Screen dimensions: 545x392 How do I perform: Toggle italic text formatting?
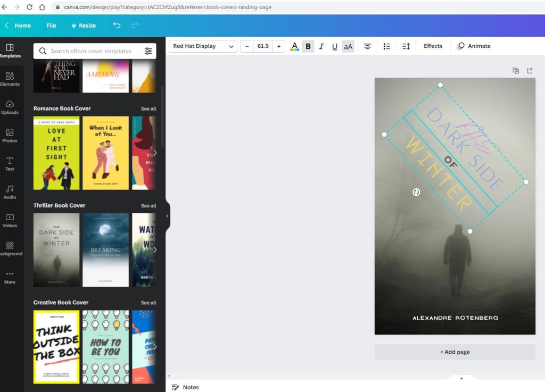pos(321,46)
